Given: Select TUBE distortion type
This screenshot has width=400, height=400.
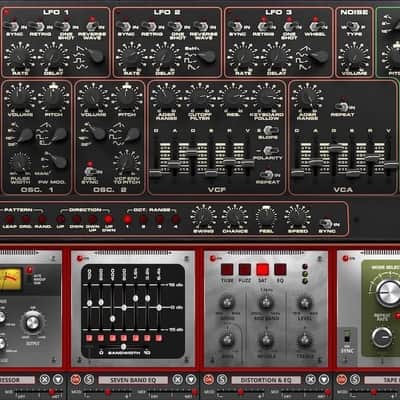Looking at the screenshot, I should (227, 269).
